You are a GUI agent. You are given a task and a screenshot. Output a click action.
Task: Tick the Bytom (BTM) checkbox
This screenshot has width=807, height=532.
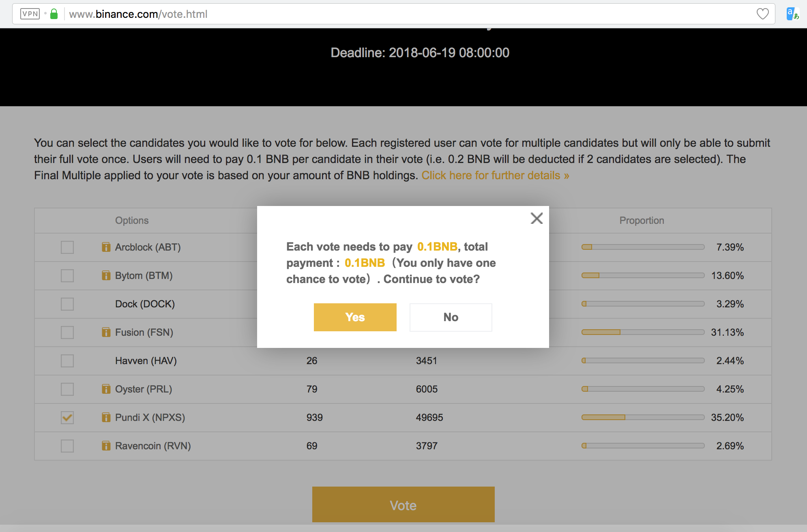pyautogui.click(x=67, y=276)
